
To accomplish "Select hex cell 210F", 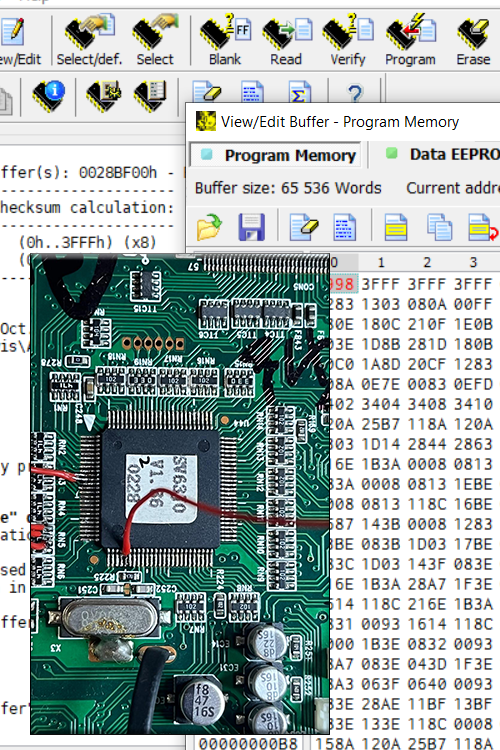I will click(426, 324).
